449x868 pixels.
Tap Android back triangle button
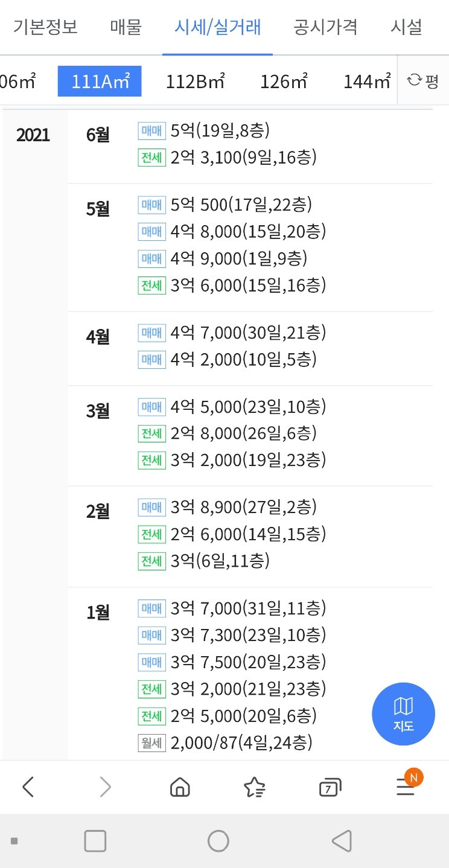[342, 841]
